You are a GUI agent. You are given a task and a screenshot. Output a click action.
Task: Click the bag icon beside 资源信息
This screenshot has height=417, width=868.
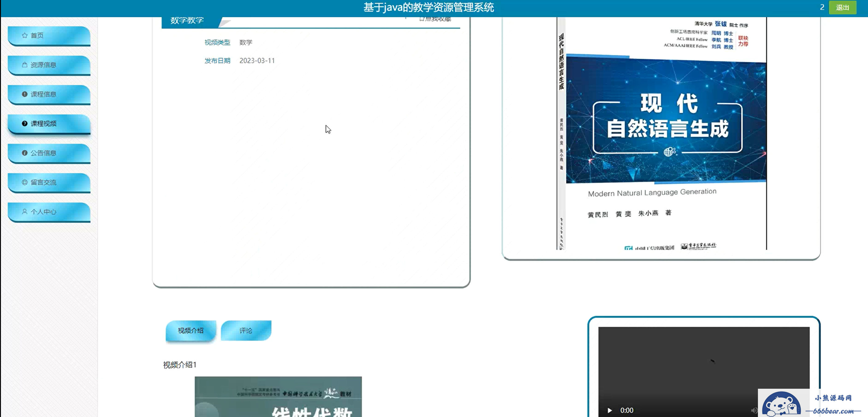pos(25,65)
